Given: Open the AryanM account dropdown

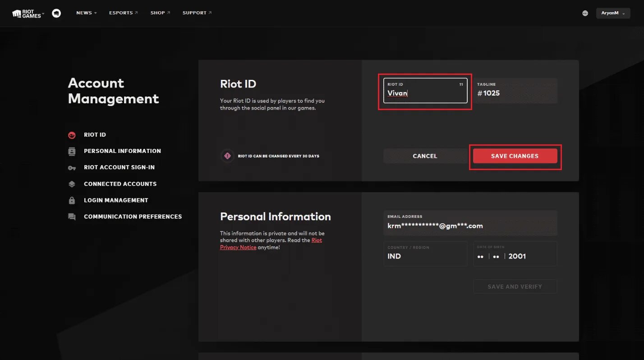Looking at the screenshot, I should point(613,13).
